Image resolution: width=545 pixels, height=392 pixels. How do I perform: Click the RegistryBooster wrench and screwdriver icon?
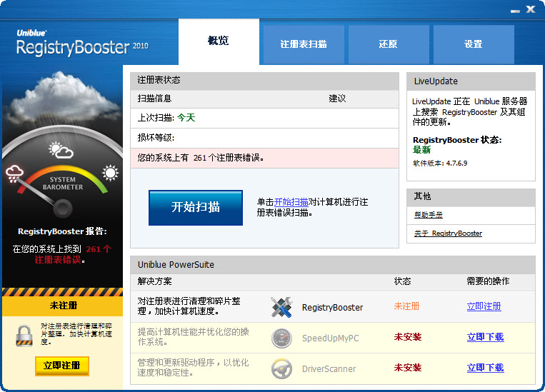(281, 307)
